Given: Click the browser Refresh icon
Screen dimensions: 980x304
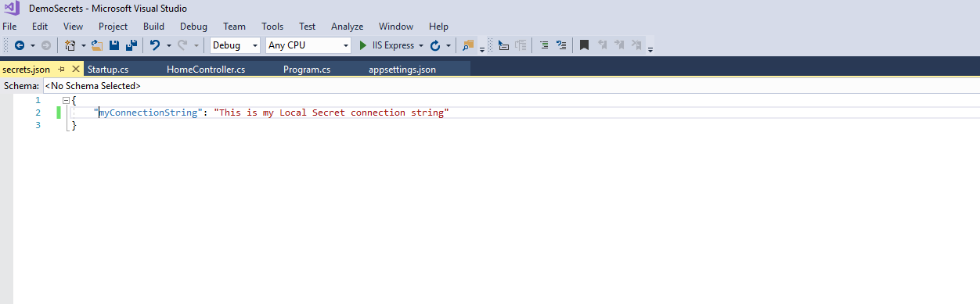Looking at the screenshot, I should click(435, 45).
